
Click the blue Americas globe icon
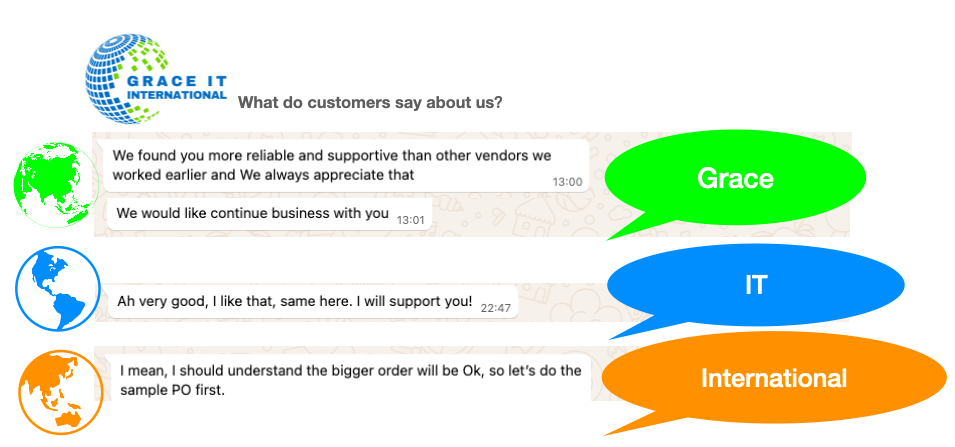(57, 287)
